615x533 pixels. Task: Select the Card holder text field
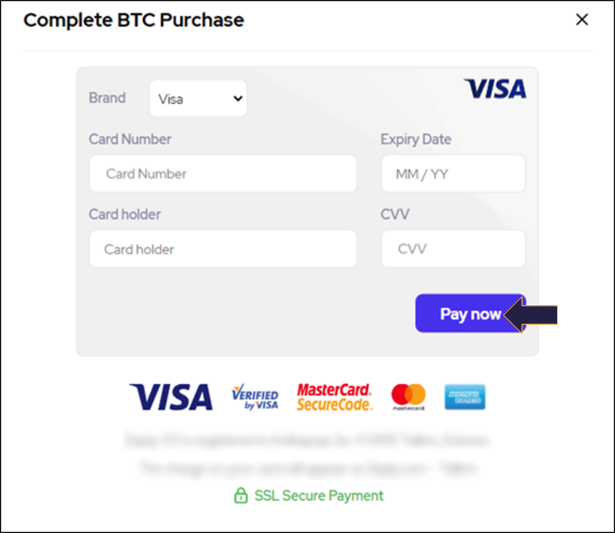coord(222,249)
